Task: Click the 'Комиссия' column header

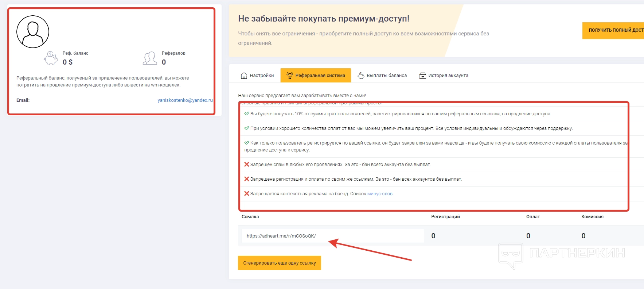Action: tap(592, 217)
